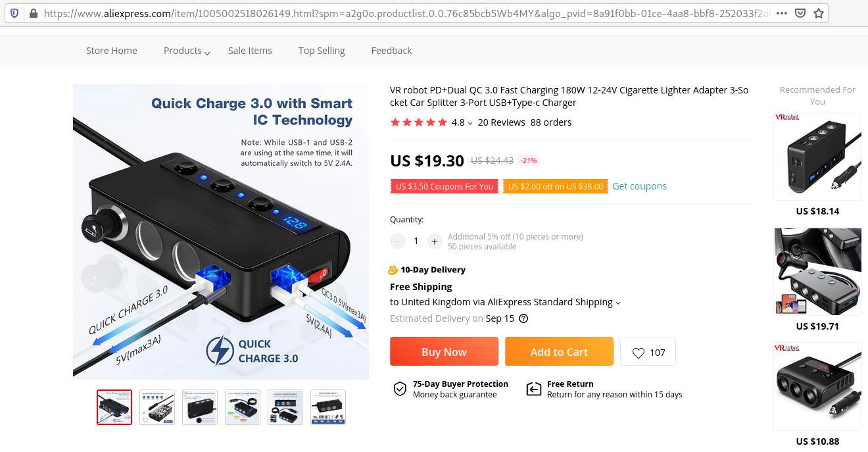This screenshot has height=452, width=868.
Task: Click the 75-Day Buyer Protection shield icon
Action: (x=400, y=389)
